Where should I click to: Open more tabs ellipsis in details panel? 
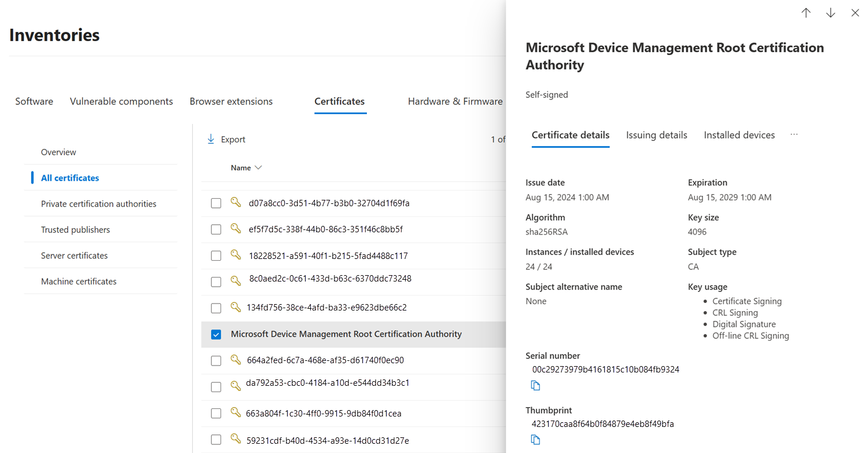click(x=794, y=135)
